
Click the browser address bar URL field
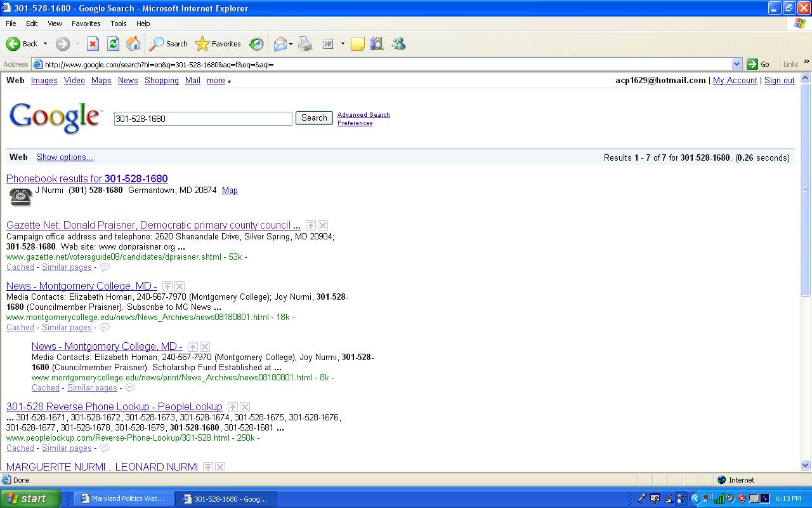tap(387, 64)
